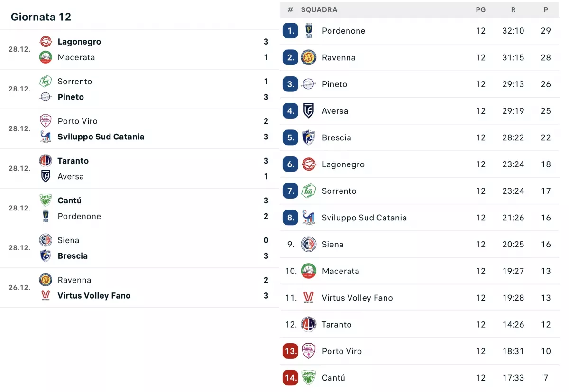This screenshot has width=569, height=392.
Task: Click the Taranto logo in the match list
Action: coord(46,161)
